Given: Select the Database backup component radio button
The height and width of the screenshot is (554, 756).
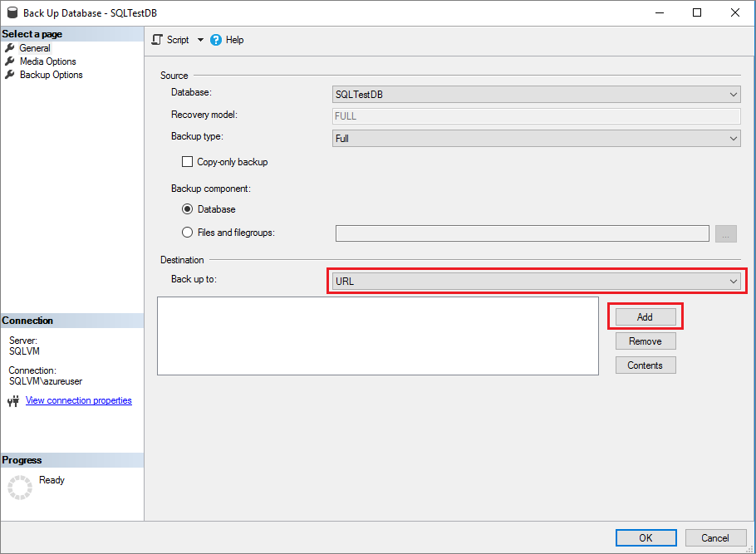Looking at the screenshot, I should tap(187, 209).
